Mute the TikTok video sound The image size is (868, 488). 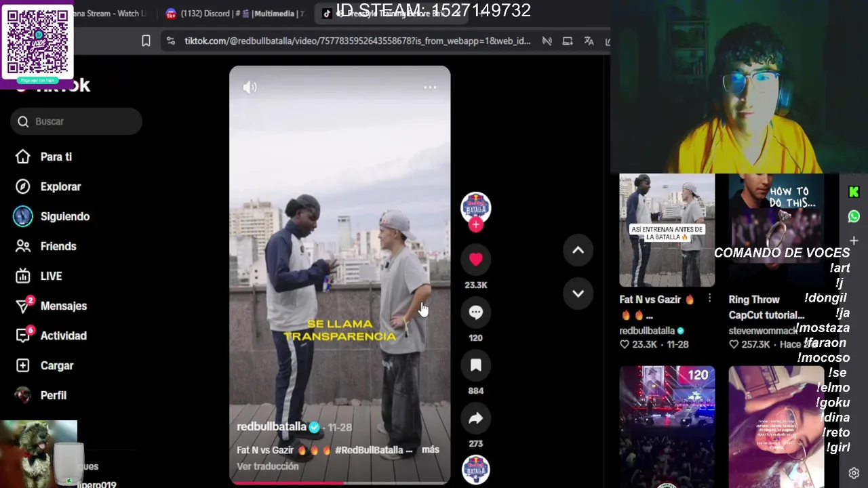(250, 87)
